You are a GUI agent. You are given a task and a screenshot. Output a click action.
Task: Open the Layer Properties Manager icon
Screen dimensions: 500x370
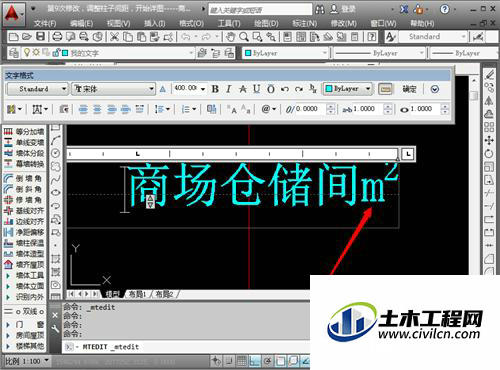pos(14,53)
